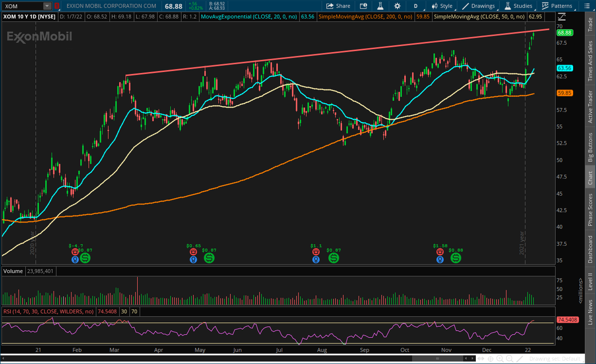Click the green 68.88 price bubble
596x364 pixels.
point(565,32)
